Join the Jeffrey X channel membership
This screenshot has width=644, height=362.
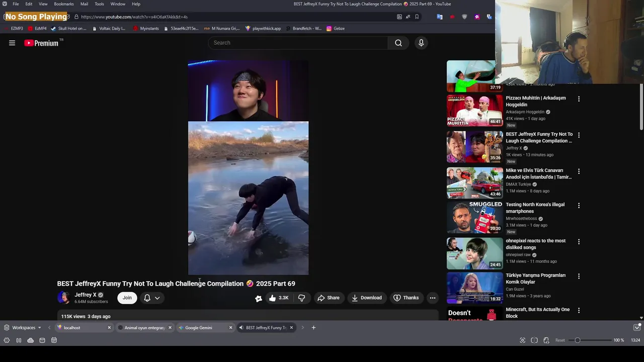[127, 298]
